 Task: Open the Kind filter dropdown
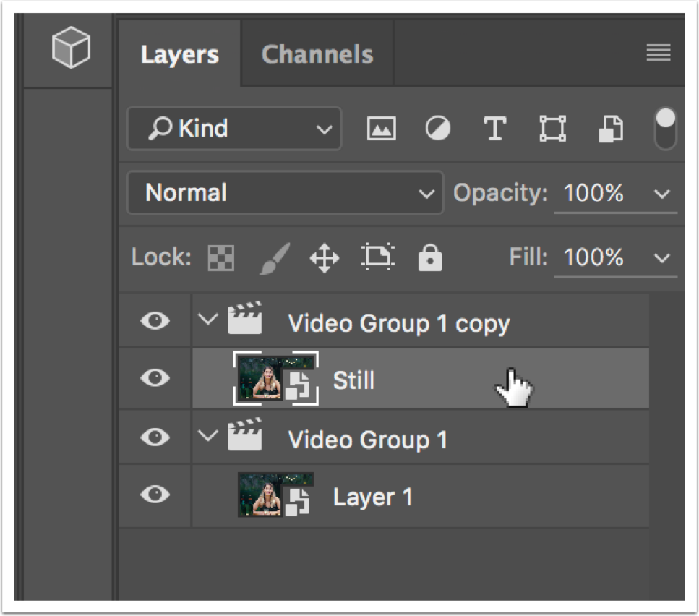click(234, 129)
